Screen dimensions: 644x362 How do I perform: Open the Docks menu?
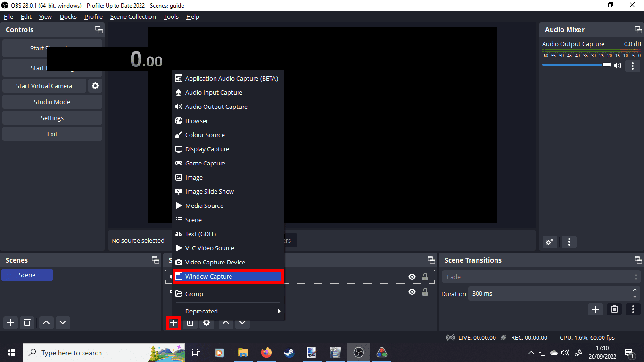68,16
